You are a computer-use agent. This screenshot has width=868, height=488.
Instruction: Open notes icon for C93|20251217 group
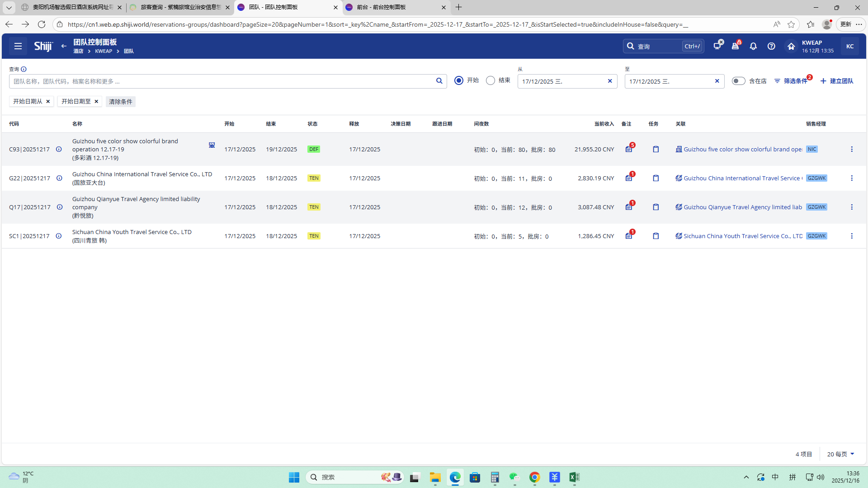pos(628,149)
